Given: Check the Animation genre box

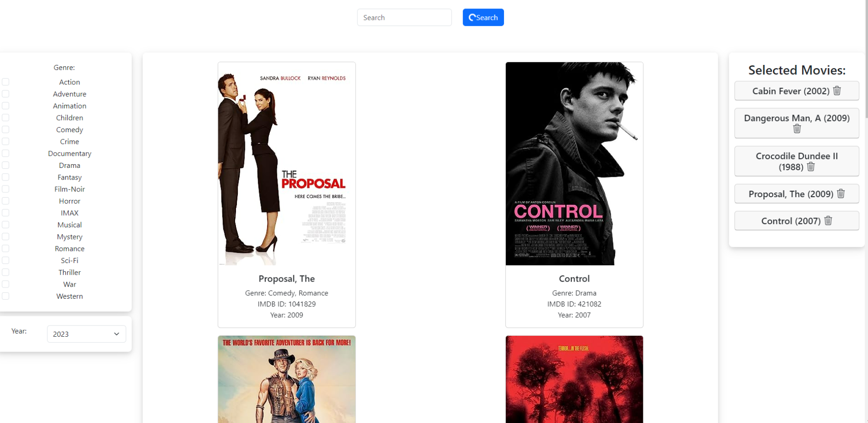Looking at the screenshot, I should pyautogui.click(x=6, y=106).
